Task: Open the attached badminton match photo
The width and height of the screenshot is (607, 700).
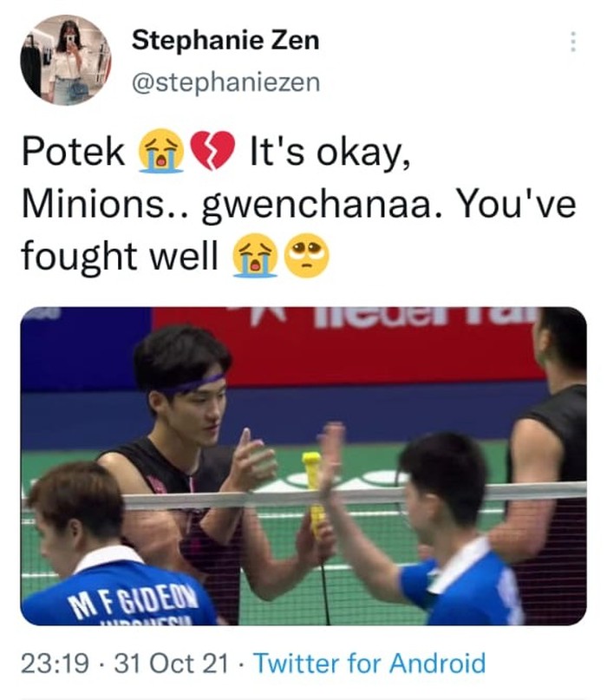Action: pyautogui.click(x=303, y=466)
